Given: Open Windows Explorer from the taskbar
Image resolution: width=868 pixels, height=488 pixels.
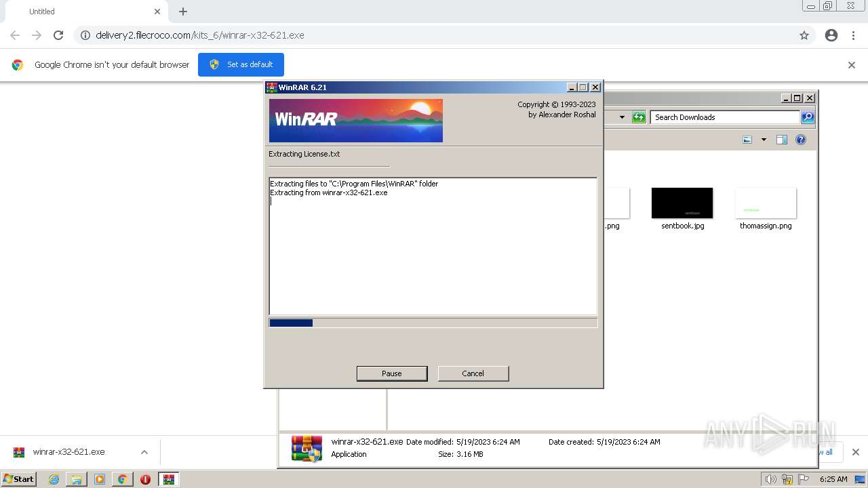Looking at the screenshot, I should point(77,479).
